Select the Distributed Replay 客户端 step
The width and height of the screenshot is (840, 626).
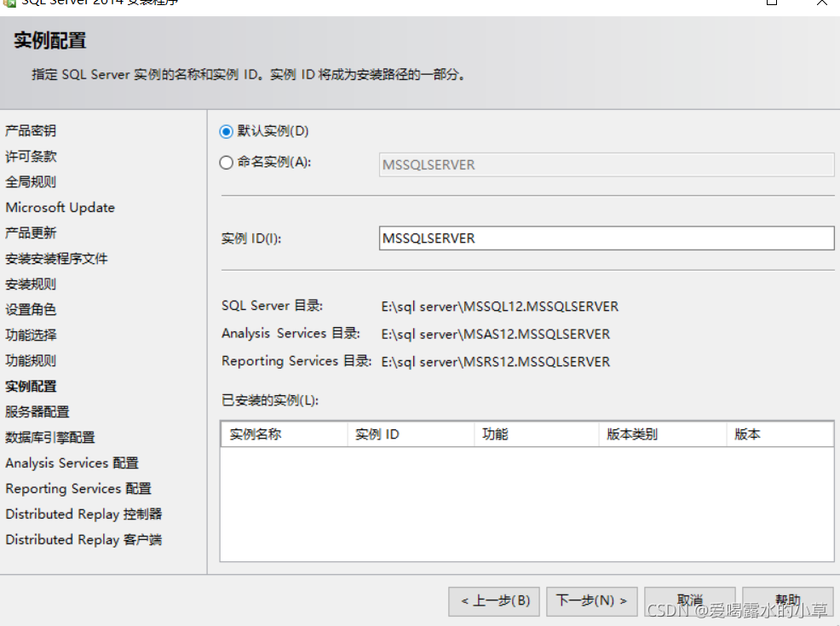pos(83,540)
